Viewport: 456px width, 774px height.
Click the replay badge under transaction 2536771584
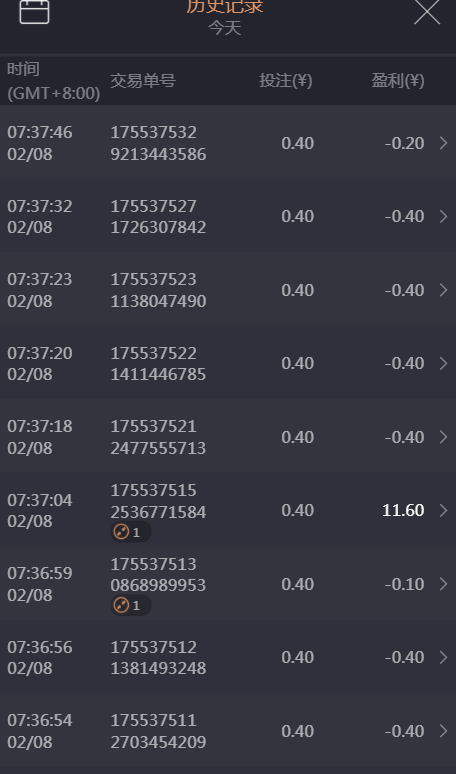131,532
